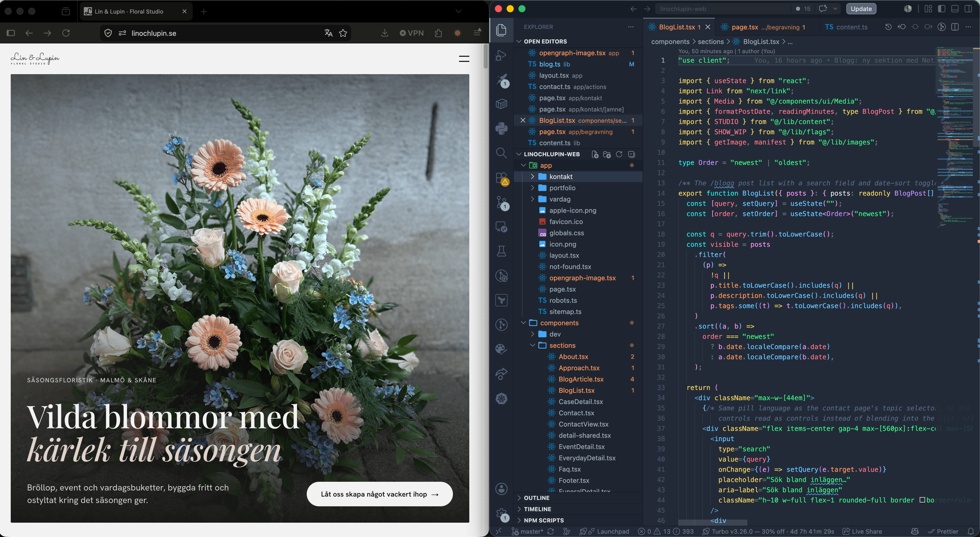Toggle browser sidebar panel icon
Screen dimensions: 980x537
11,33
